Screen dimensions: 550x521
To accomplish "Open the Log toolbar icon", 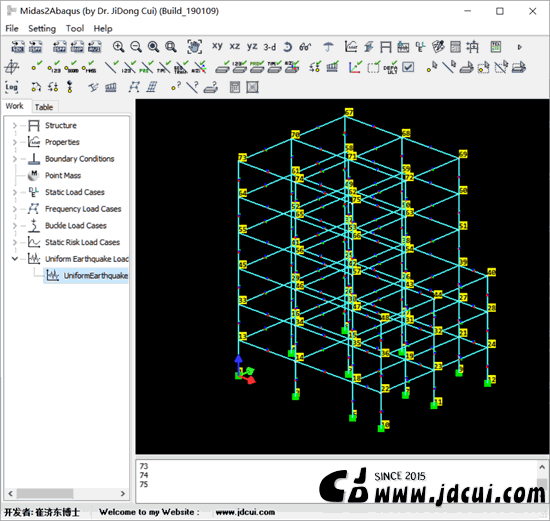I will 12,87.
